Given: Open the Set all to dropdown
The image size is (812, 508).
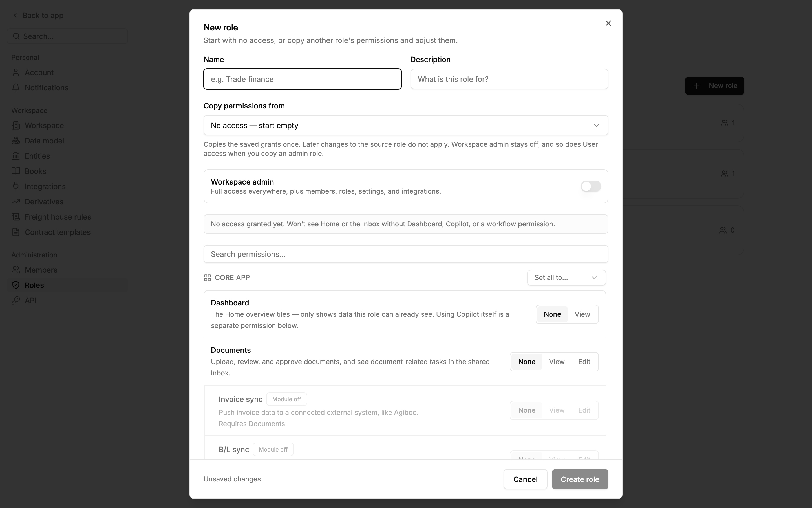Looking at the screenshot, I should (566, 278).
